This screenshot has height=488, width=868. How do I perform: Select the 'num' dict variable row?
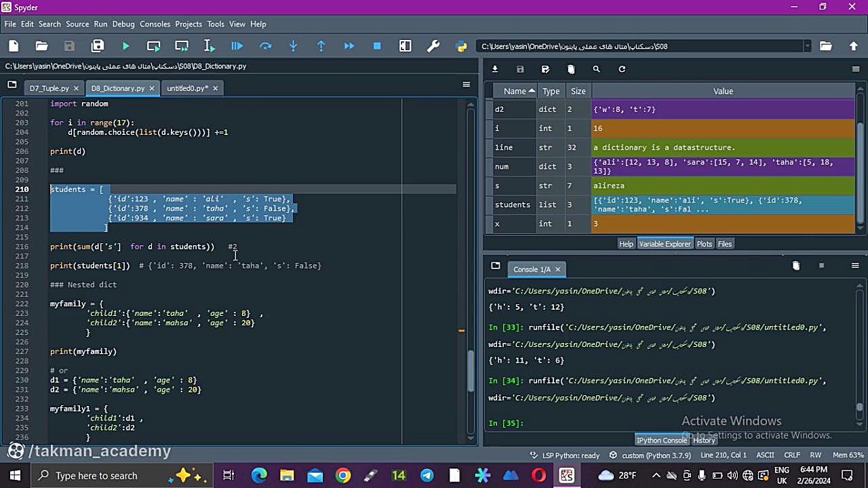tap(671, 167)
